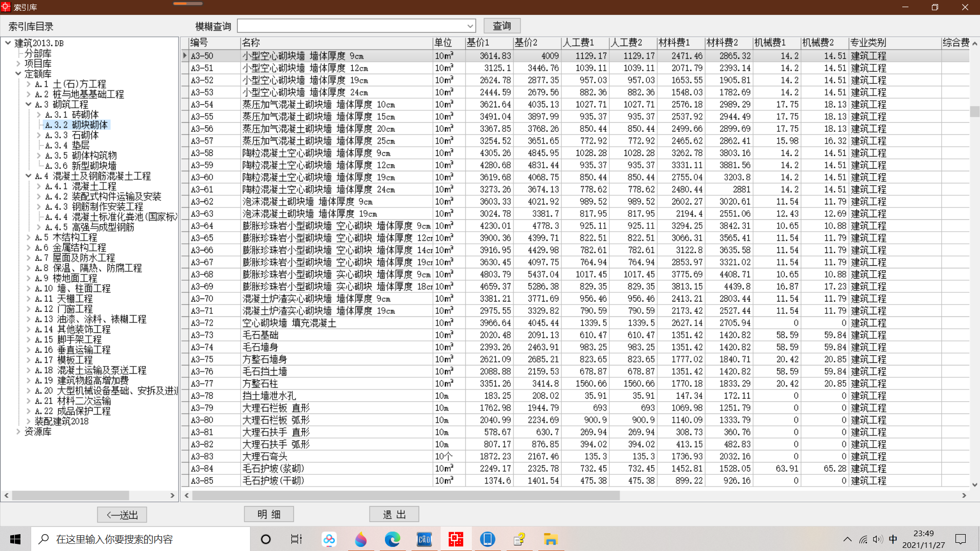The width and height of the screenshot is (980, 551).
Task: Click the <—送出 button
Action: [x=122, y=515]
